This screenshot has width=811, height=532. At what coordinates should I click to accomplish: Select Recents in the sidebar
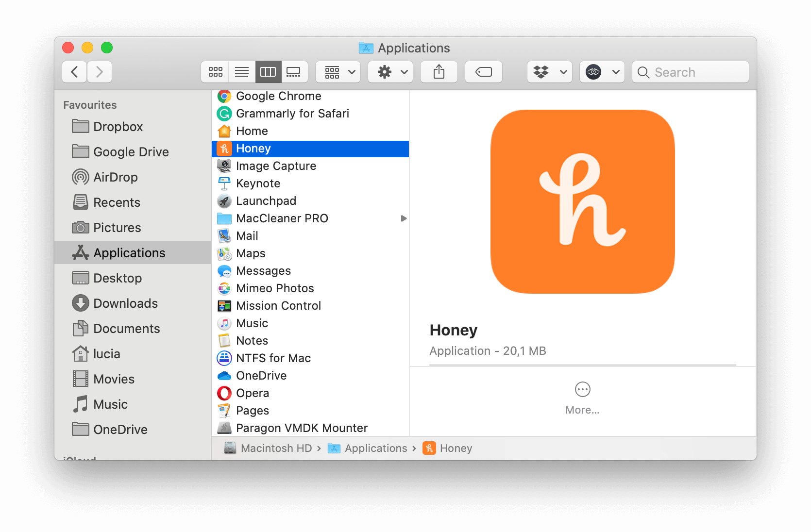click(133, 202)
